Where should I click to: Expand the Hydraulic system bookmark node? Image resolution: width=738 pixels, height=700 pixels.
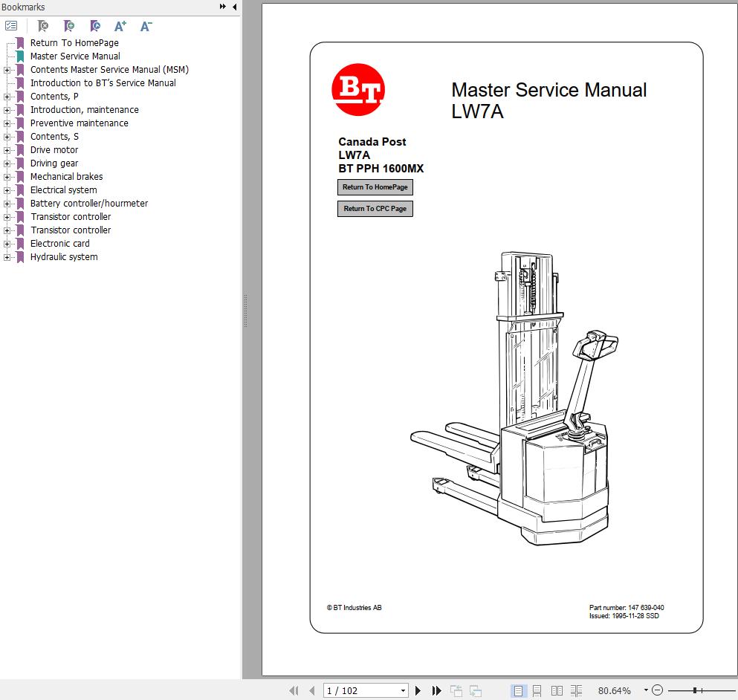pos(7,257)
